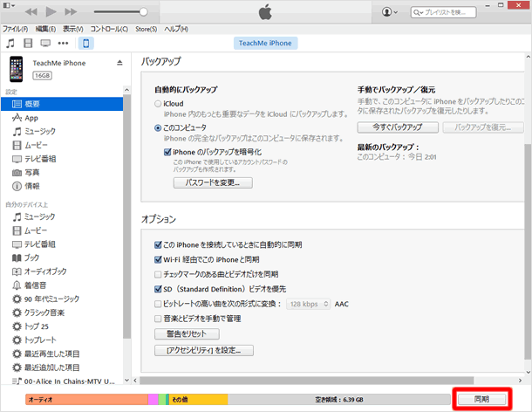Switch to the Movies library icon
The image size is (532, 412).
(28, 43)
